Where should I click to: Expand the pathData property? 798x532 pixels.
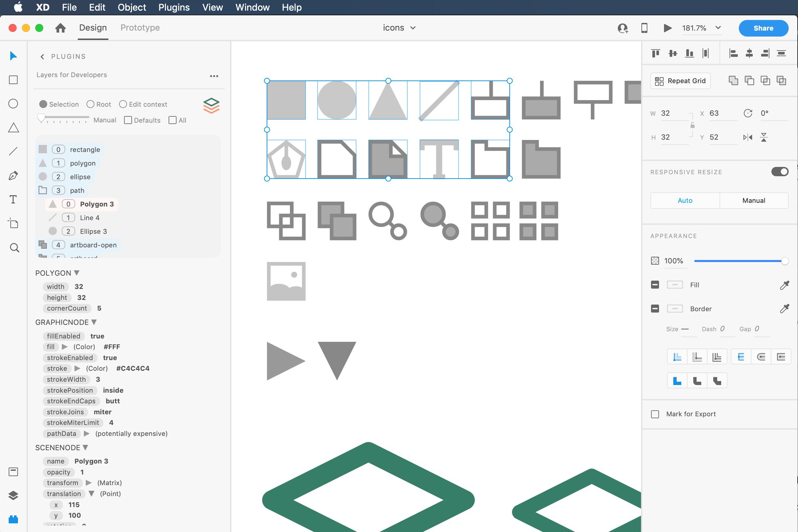86,434
